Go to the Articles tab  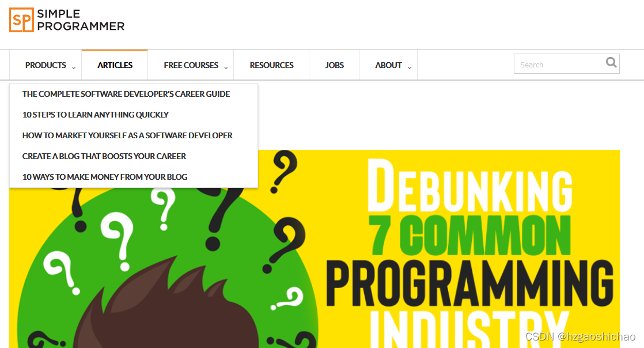[x=115, y=65]
